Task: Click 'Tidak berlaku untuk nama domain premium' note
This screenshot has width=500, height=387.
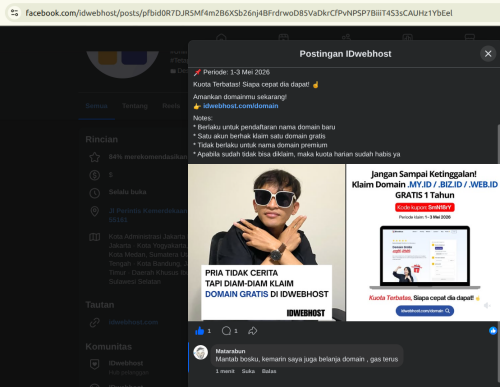Action: (260, 145)
